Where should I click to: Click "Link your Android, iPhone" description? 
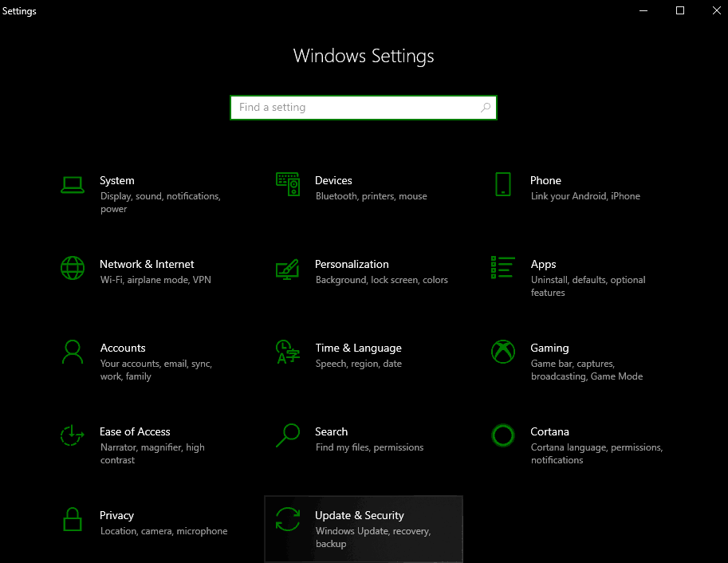585,196
